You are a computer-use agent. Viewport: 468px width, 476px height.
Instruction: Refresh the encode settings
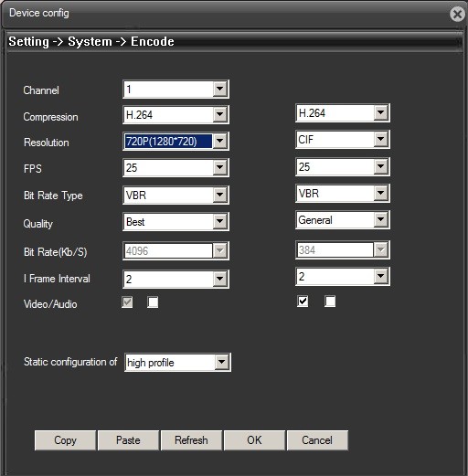pos(191,440)
